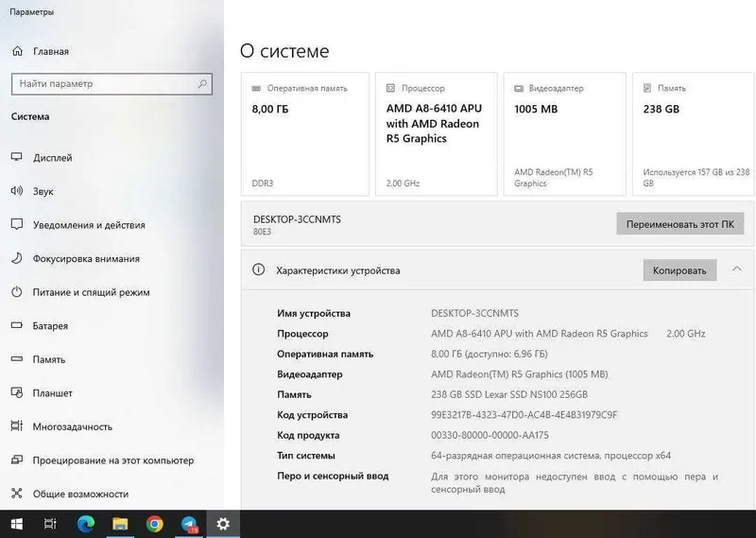This screenshot has height=538, width=756.
Task: Click the Многозадачность icon
Action: (17, 426)
